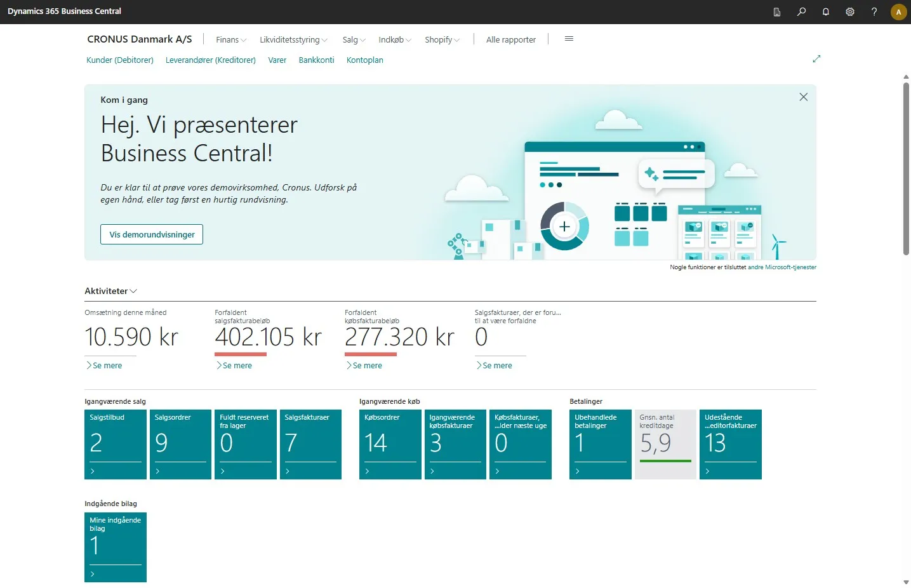This screenshot has height=588, width=911.
Task: Expand the Finans menu
Action: [231, 39]
